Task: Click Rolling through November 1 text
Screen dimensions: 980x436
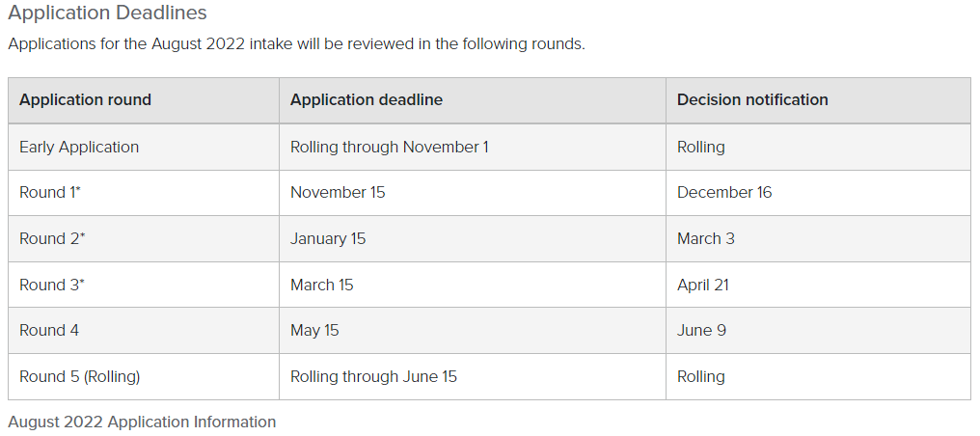Action: coord(390,148)
